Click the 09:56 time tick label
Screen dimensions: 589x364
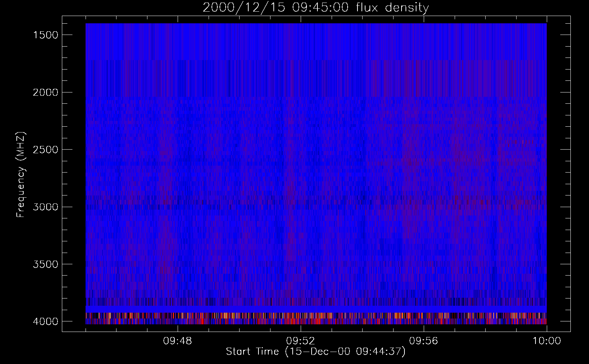pos(423,341)
